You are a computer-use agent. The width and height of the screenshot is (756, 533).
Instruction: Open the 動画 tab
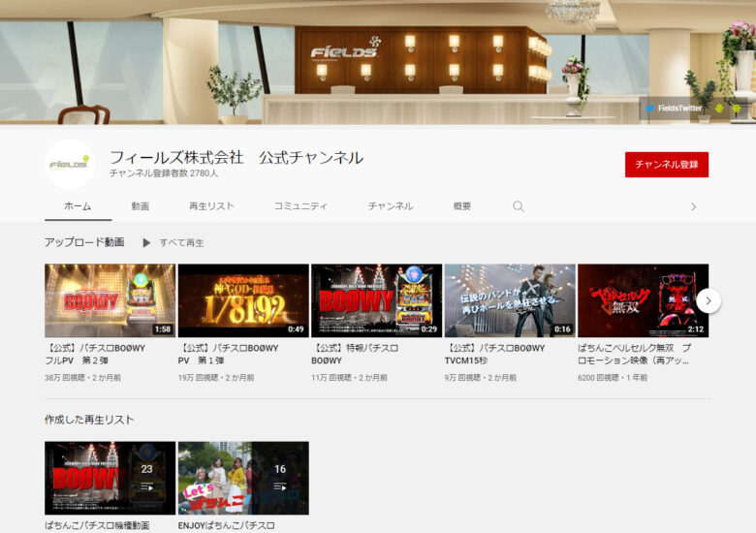pyautogui.click(x=141, y=206)
